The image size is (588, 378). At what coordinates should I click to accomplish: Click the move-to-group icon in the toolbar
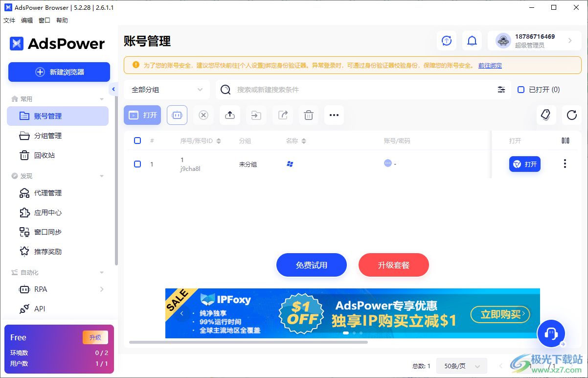pyautogui.click(x=256, y=115)
